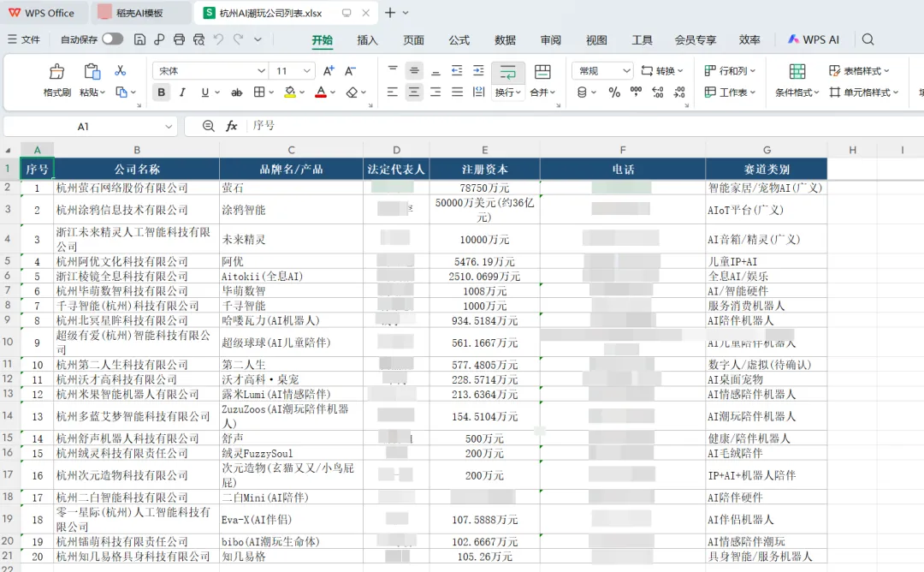
Task: Increase font size with A+ icon
Action: click(x=329, y=71)
